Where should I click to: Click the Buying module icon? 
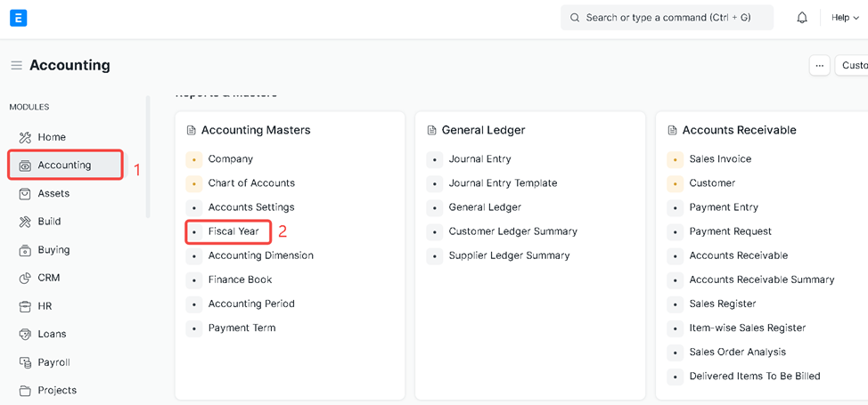[x=25, y=250]
